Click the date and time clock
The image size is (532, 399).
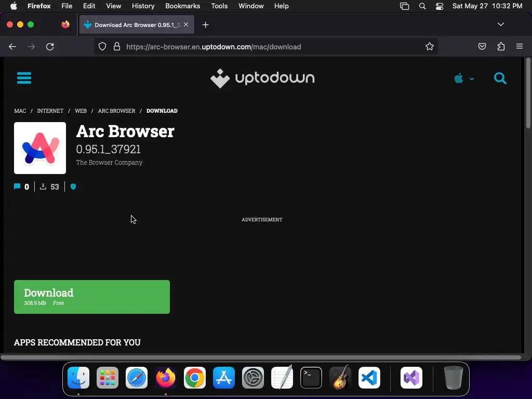[487, 6]
